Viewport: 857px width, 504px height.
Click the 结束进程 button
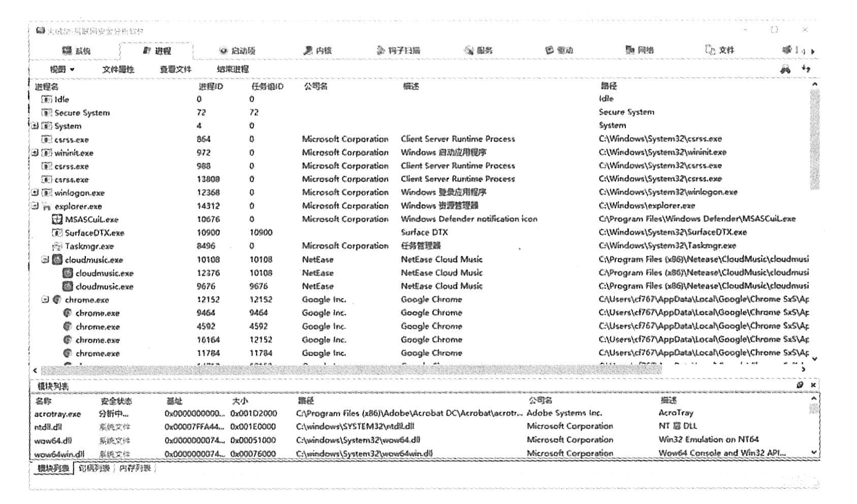click(233, 70)
